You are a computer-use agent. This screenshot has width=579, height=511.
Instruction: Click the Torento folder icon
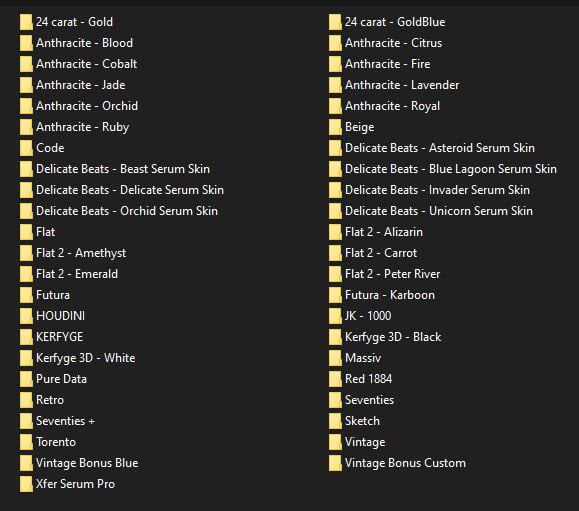tap(26, 442)
